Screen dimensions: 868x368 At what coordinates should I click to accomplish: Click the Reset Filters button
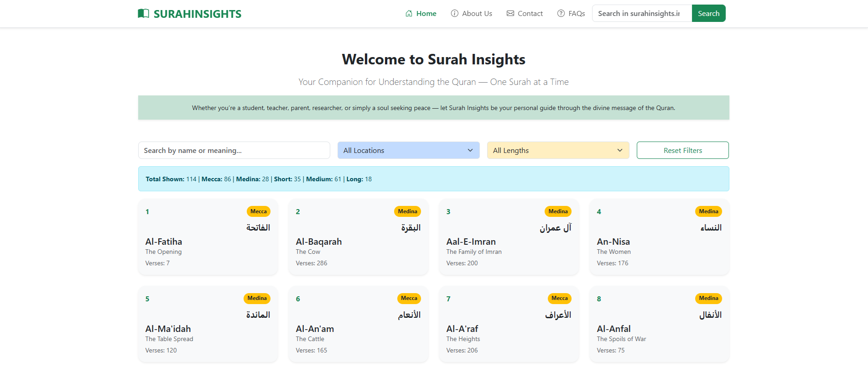click(682, 150)
